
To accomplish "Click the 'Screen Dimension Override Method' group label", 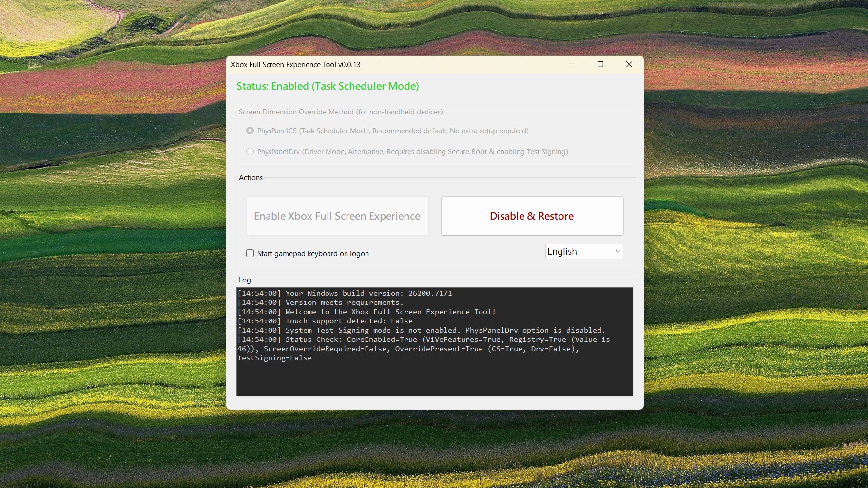I will point(341,112).
